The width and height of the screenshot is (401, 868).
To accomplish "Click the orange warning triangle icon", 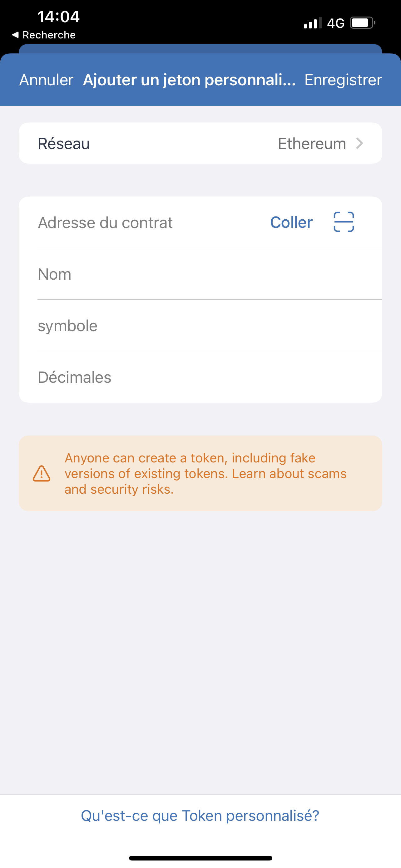I will [x=42, y=473].
